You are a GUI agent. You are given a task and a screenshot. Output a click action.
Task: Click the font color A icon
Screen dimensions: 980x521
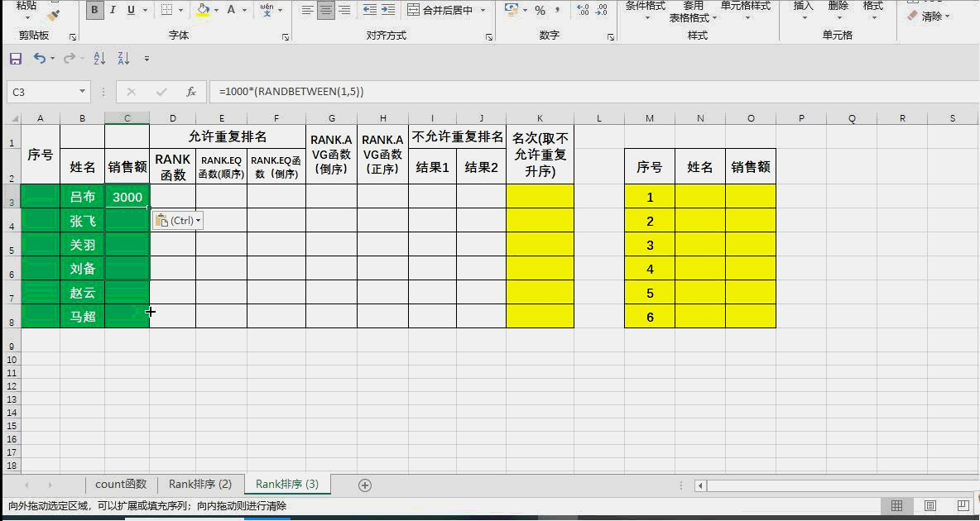pyautogui.click(x=231, y=9)
